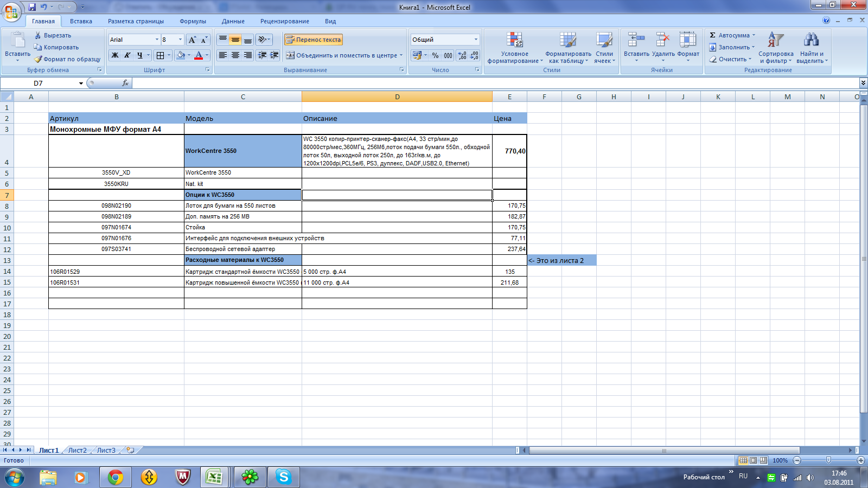This screenshot has width=868, height=488.
Task: Save the workbook from Quick Access toolbar
Action: 31,7
